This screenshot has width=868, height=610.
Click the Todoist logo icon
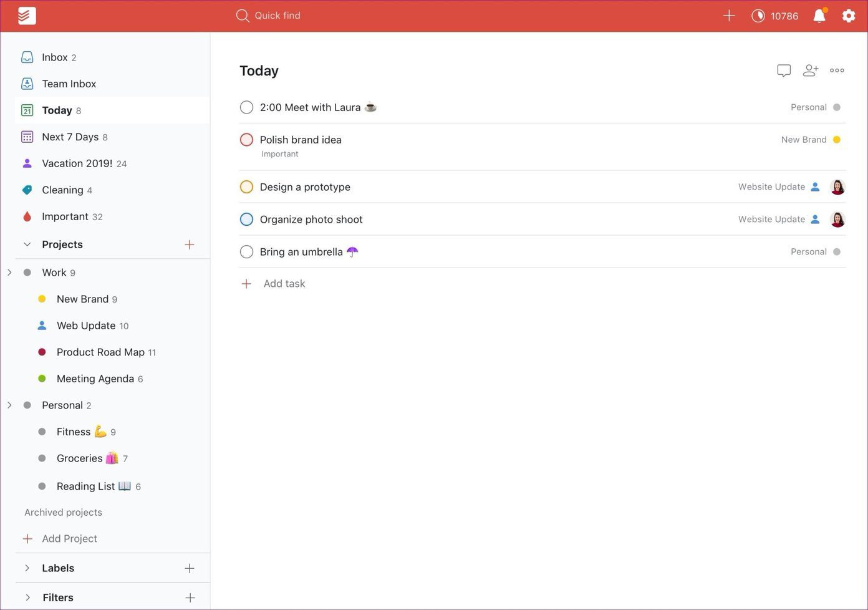(x=26, y=16)
